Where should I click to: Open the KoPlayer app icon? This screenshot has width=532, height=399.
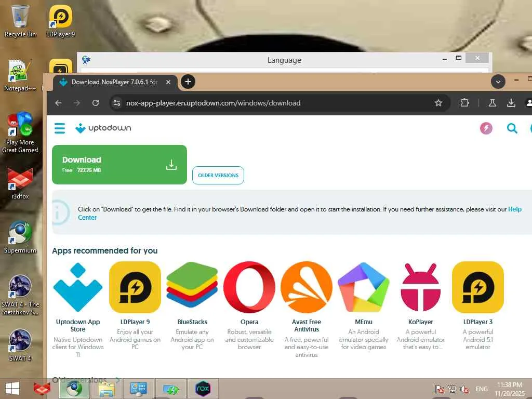tap(421, 287)
